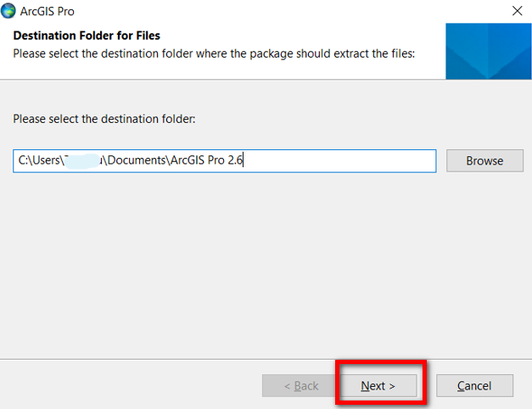The width and height of the screenshot is (532, 409).
Task: Place cursor after 'ArcGIS Pro 2.6' text
Action: (243, 160)
